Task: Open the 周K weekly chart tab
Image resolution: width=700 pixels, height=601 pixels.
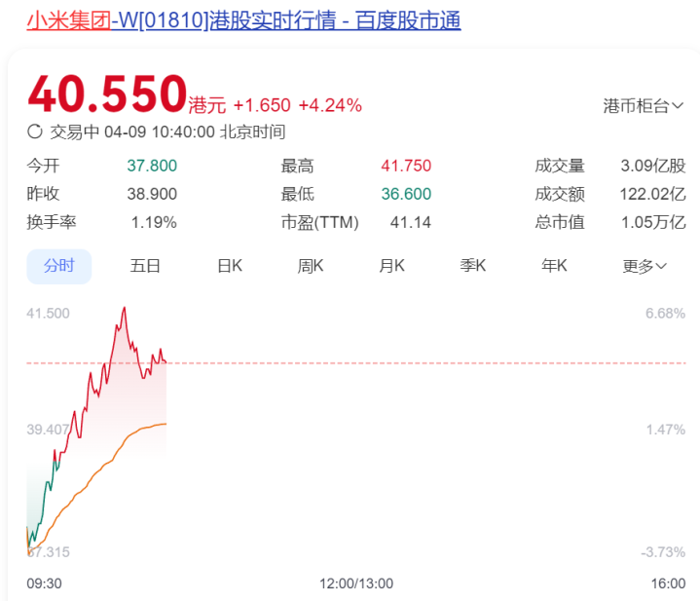Action: [311, 266]
